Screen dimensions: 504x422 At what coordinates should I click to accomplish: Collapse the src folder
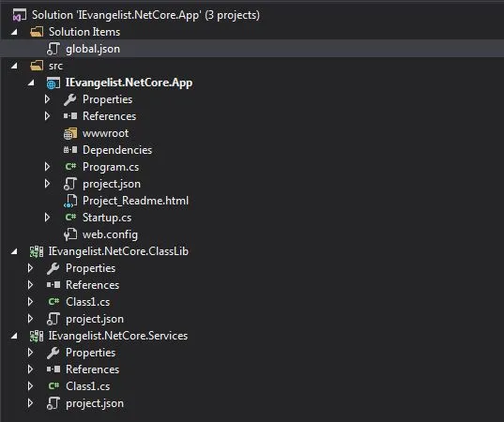click(14, 66)
